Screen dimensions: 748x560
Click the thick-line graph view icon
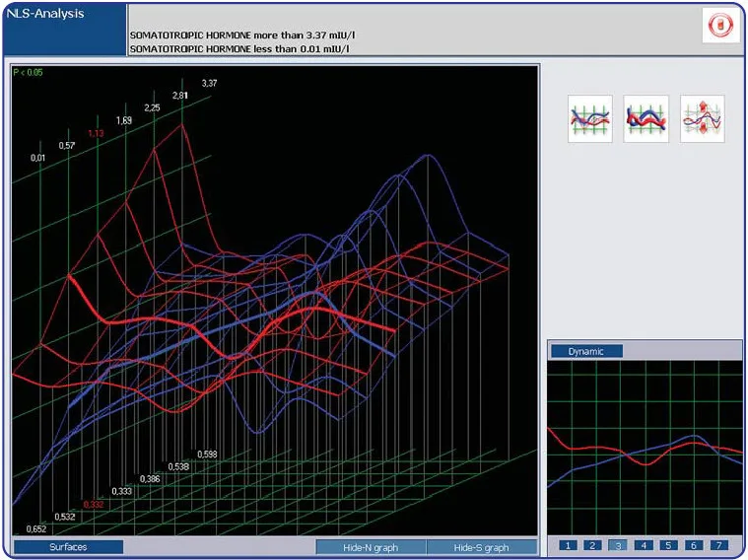(646, 120)
